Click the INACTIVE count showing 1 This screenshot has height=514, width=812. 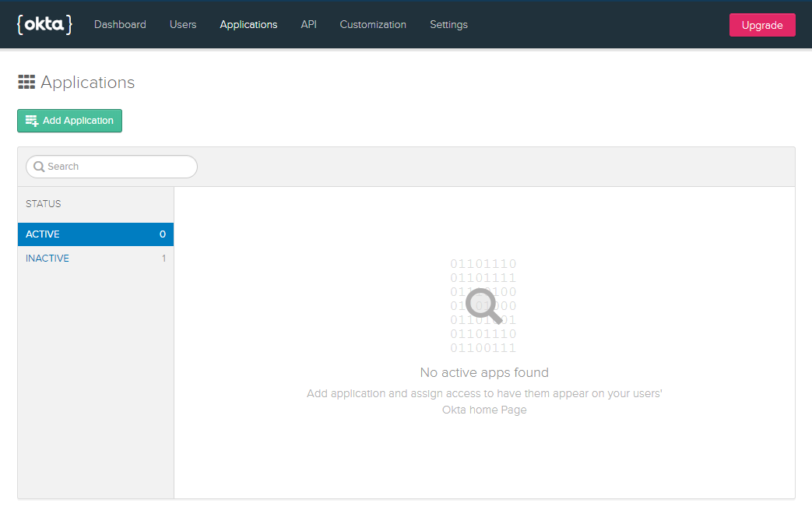[163, 258]
